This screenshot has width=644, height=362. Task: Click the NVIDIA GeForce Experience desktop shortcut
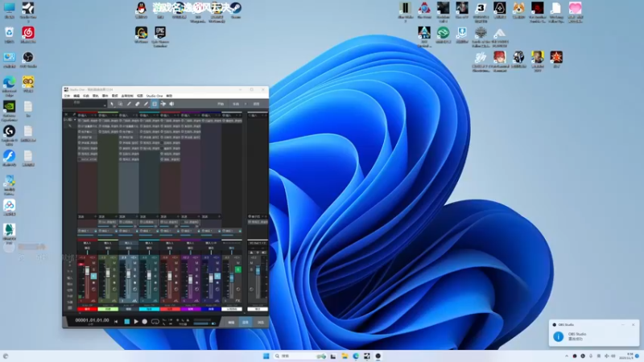(x=9, y=110)
